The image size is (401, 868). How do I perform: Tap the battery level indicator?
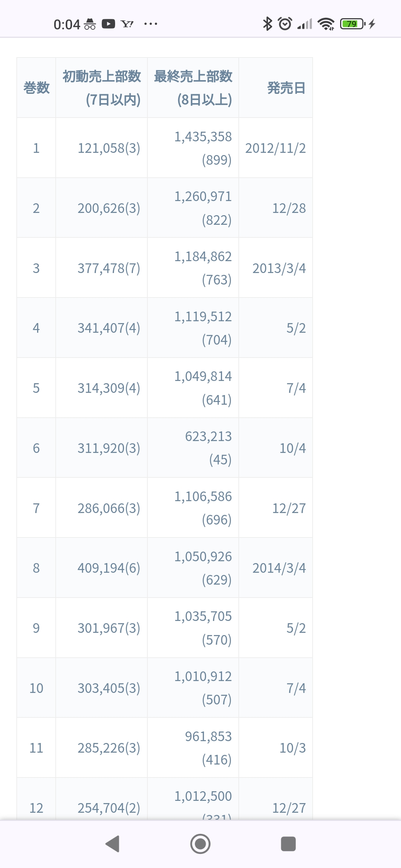(352, 24)
